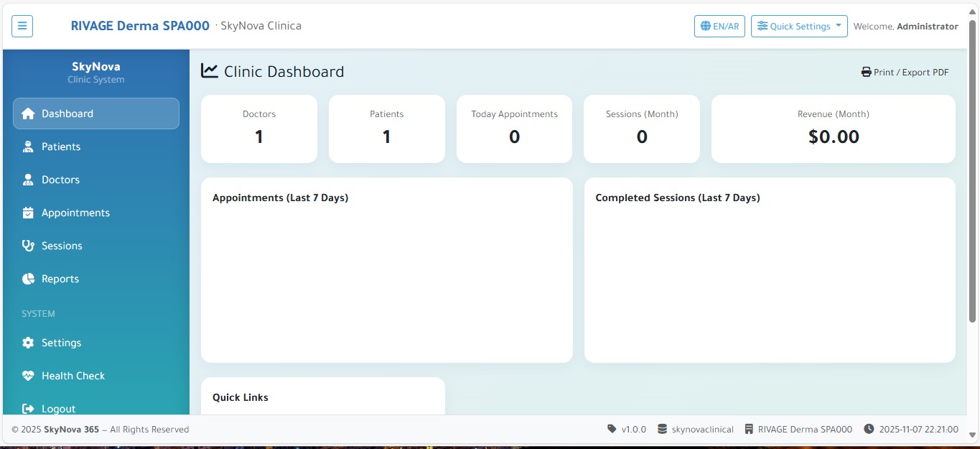Click the Today Appointments stat card
This screenshot has height=449, width=980.
pos(514,129)
